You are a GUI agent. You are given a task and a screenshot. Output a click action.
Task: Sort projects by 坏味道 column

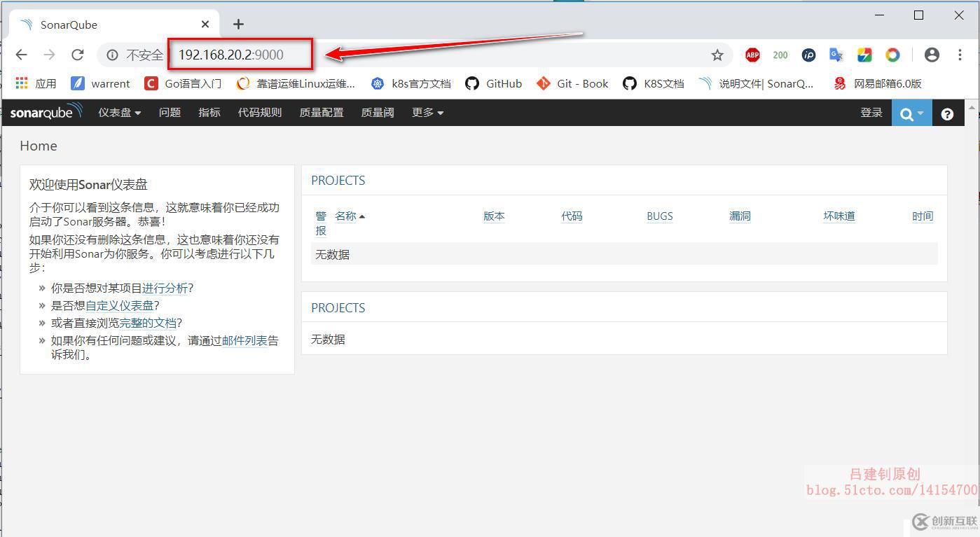pos(839,216)
